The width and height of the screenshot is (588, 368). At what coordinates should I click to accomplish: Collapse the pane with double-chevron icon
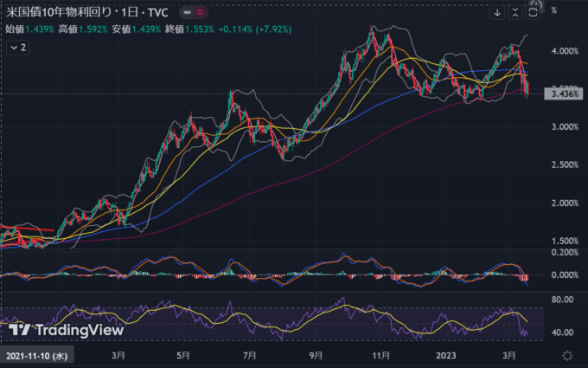click(515, 12)
